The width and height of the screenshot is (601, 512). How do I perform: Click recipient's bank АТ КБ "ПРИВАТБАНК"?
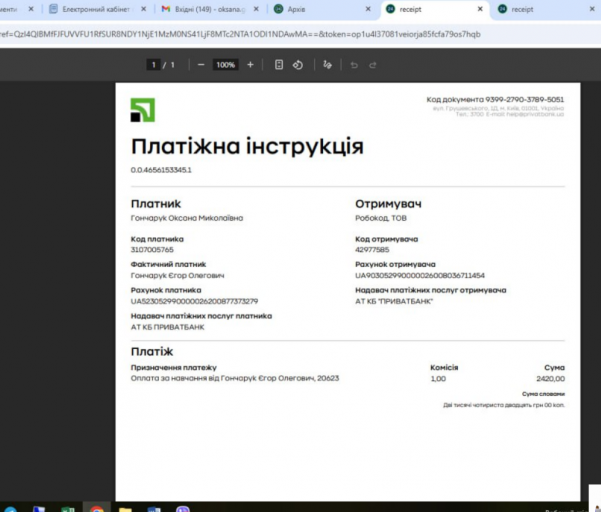(394, 301)
